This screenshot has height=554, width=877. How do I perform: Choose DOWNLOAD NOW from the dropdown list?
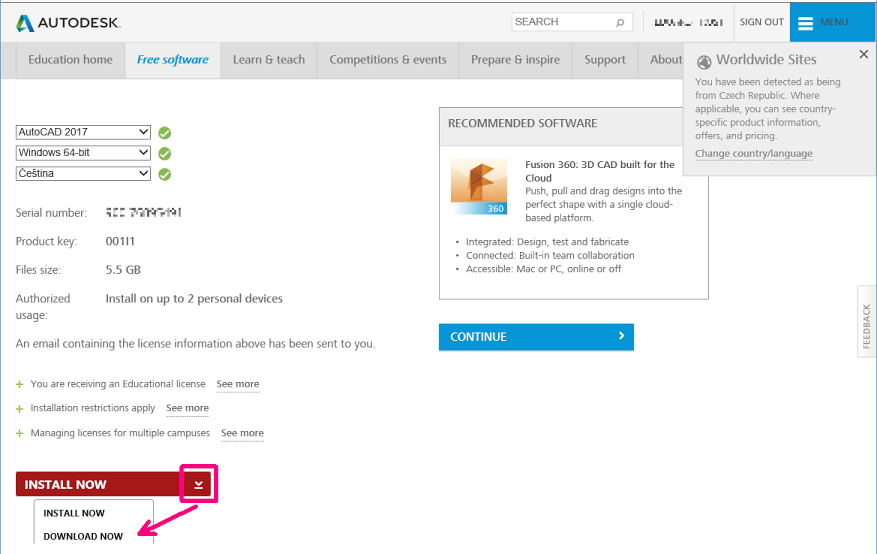(83, 536)
